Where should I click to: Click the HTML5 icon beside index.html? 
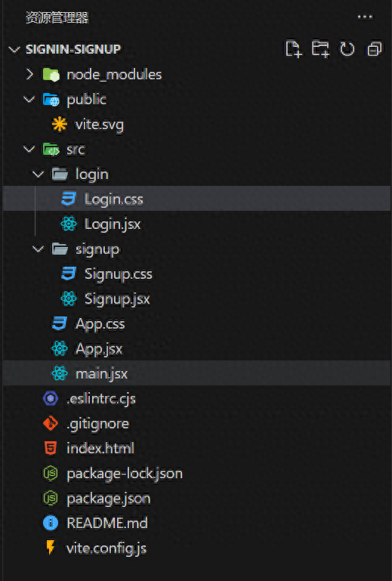point(51,448)
